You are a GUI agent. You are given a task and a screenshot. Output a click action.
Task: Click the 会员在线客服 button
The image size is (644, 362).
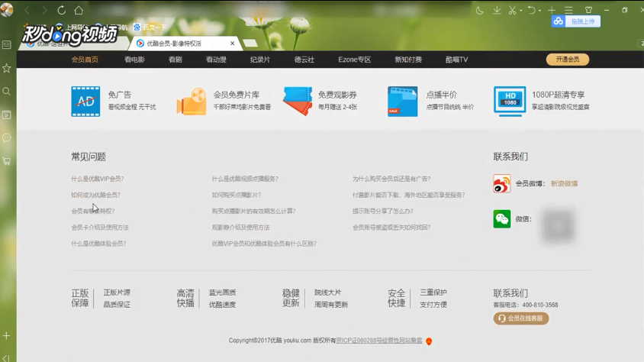[521, 318]
